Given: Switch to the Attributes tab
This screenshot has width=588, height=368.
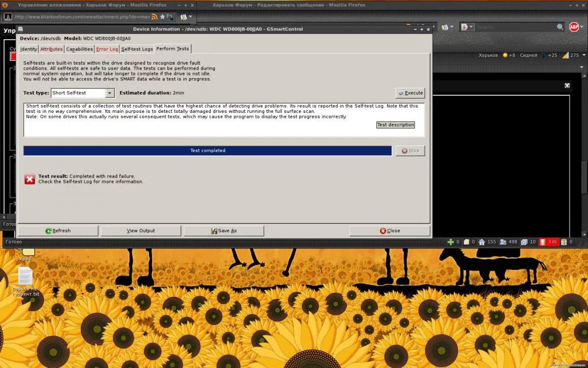Looking at the screenshot, I should pyautogui.click(x=51, y=49).
